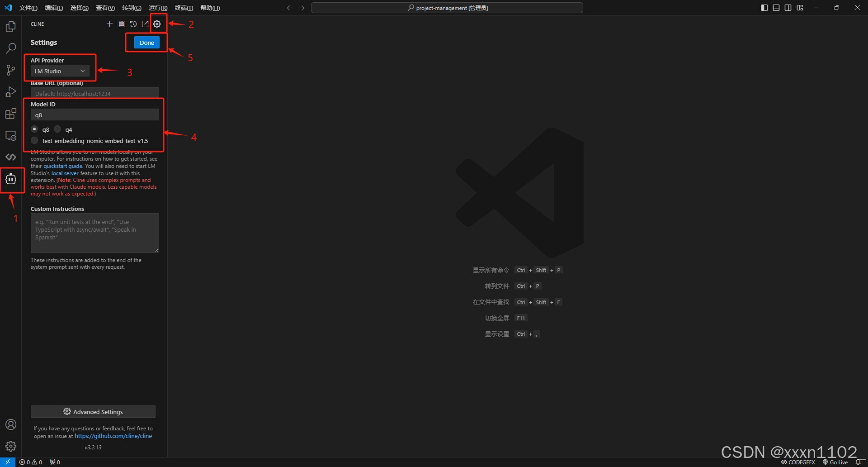This screenshot has width=868, height=467.
Task: Start a new Cline task with plus icon
Action: coord(109,24)
